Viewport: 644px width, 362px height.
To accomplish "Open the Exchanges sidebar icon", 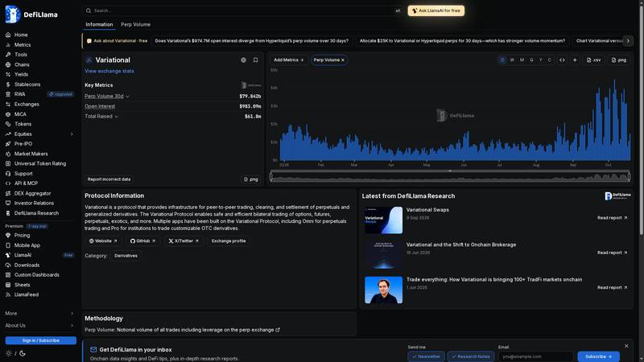I will click(8, 105).
